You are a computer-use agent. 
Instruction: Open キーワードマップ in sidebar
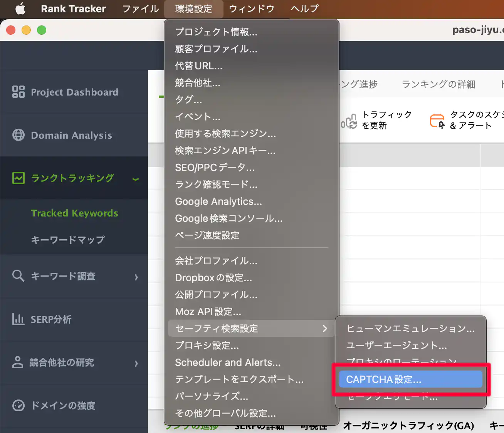(x=68, y=239)
